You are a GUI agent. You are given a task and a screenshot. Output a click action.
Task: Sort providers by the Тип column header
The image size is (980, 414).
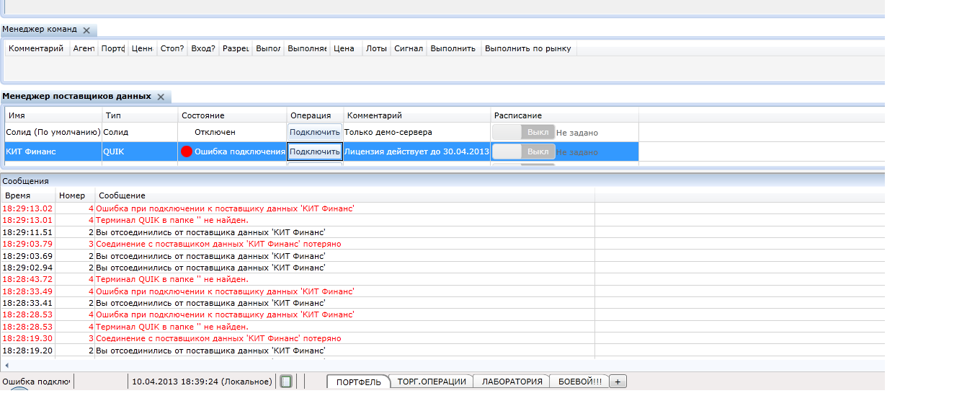[x=141, y=115]
